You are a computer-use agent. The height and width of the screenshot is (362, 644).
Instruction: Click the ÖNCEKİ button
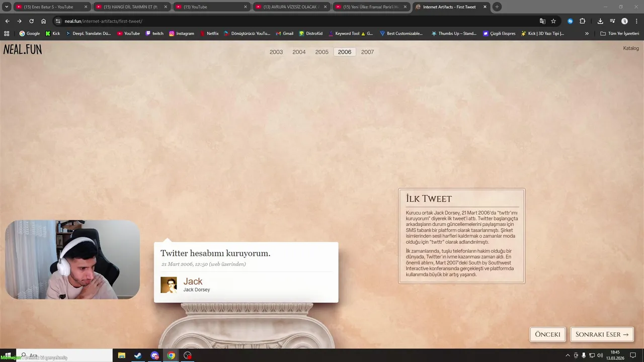click(x=548, y=334)
